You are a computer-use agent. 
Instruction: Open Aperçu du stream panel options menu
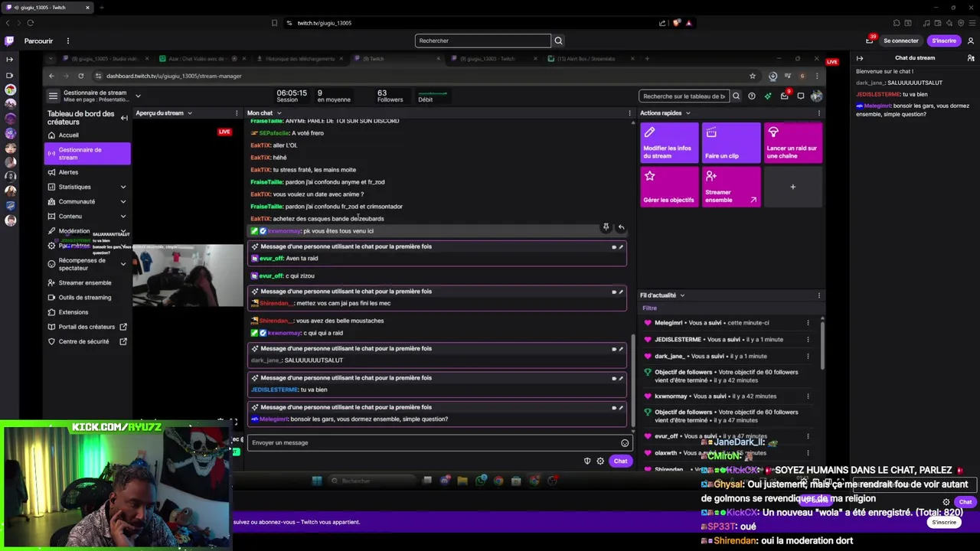pos(236,113)
